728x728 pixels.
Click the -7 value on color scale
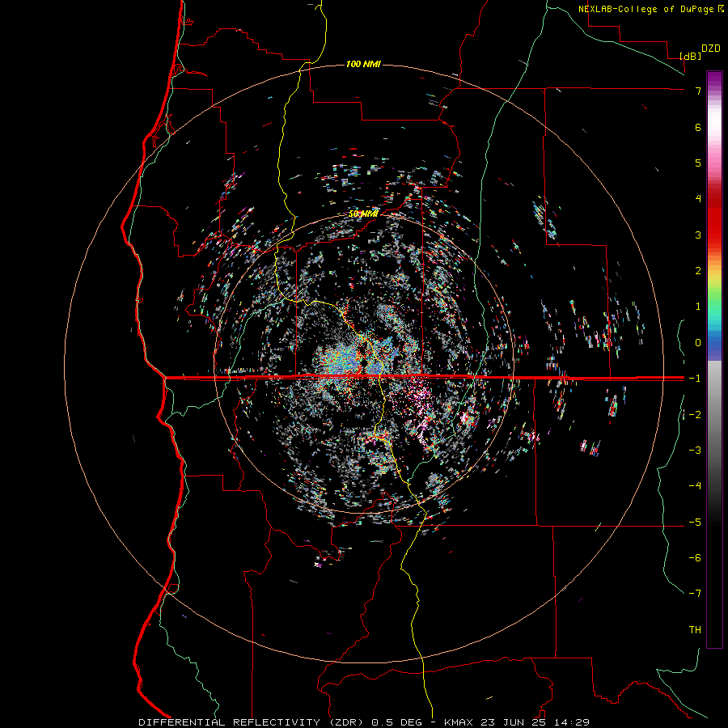tap(695, 594)
